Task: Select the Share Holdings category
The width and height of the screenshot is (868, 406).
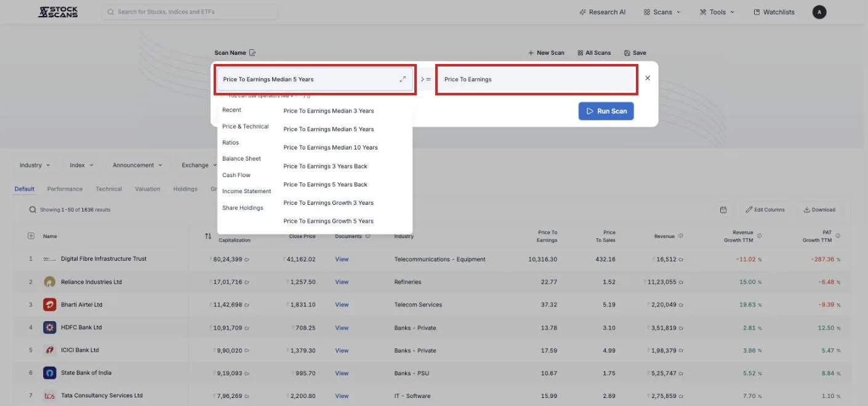Action: [x=243, y=208]
